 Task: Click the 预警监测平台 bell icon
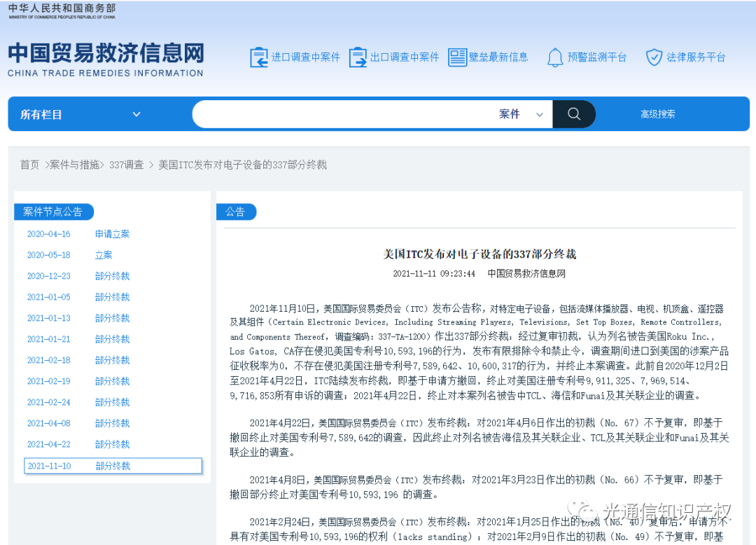coord(555,57)
